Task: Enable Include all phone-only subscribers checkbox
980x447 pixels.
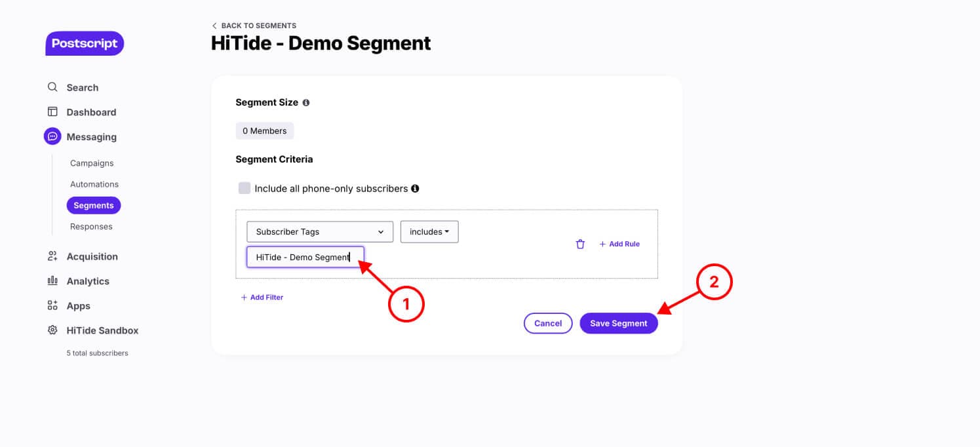Action: pyautogui.click(x=245, y=188)
